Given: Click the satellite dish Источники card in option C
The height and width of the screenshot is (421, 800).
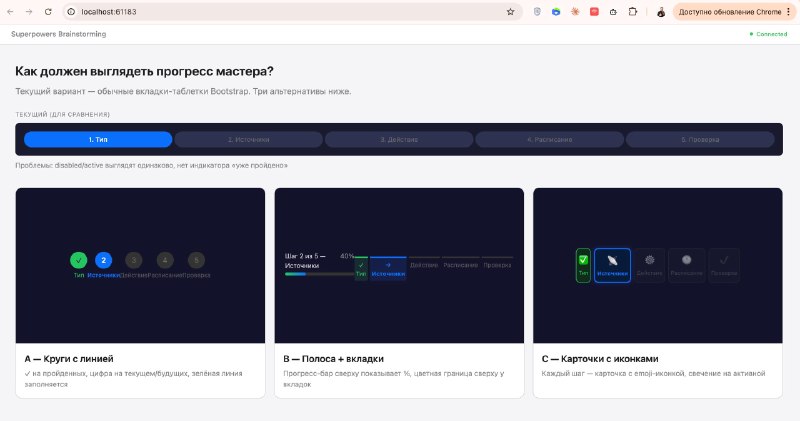Looking at the screenshot, I should 612,265.
